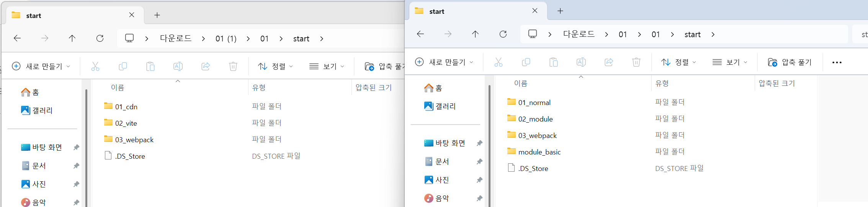Click start breadcrumb in right window

pyautogui.click(x=693, y=34)
